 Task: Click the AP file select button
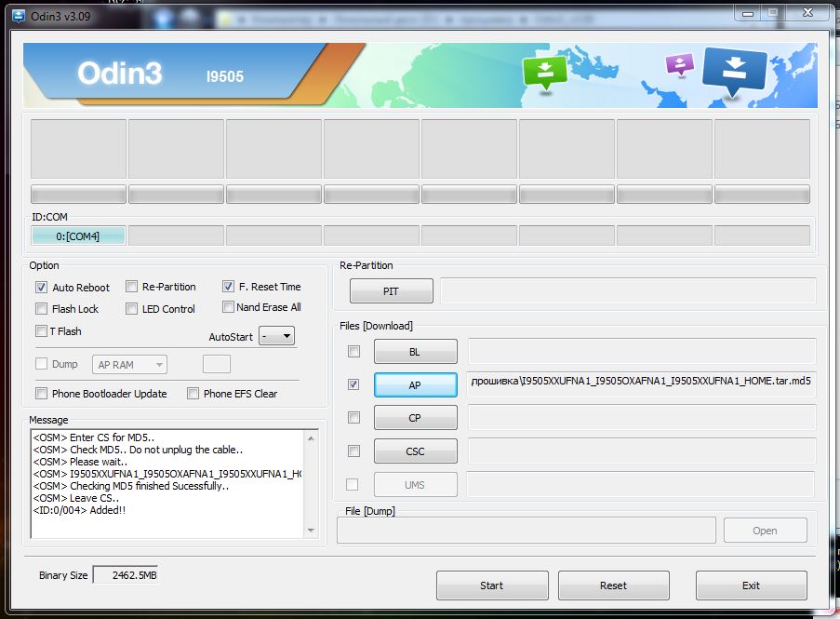tap(415, 384)
